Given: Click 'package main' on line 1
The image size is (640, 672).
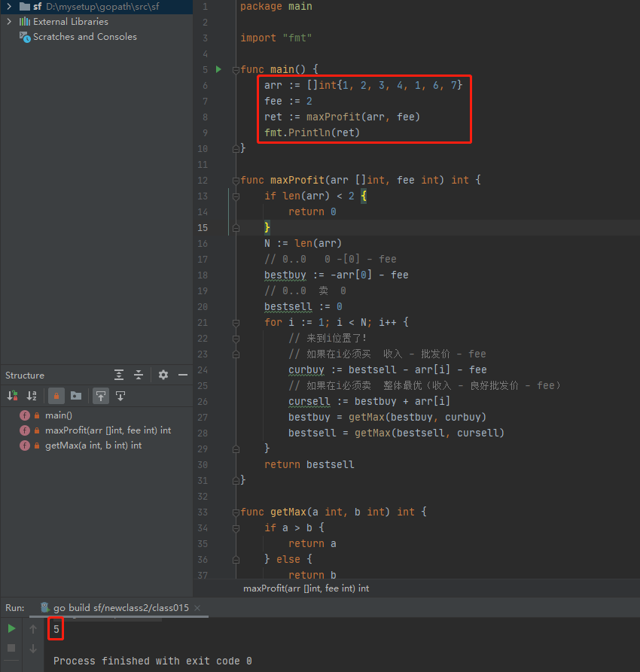Looking at the screenshot, I should 276,7.
